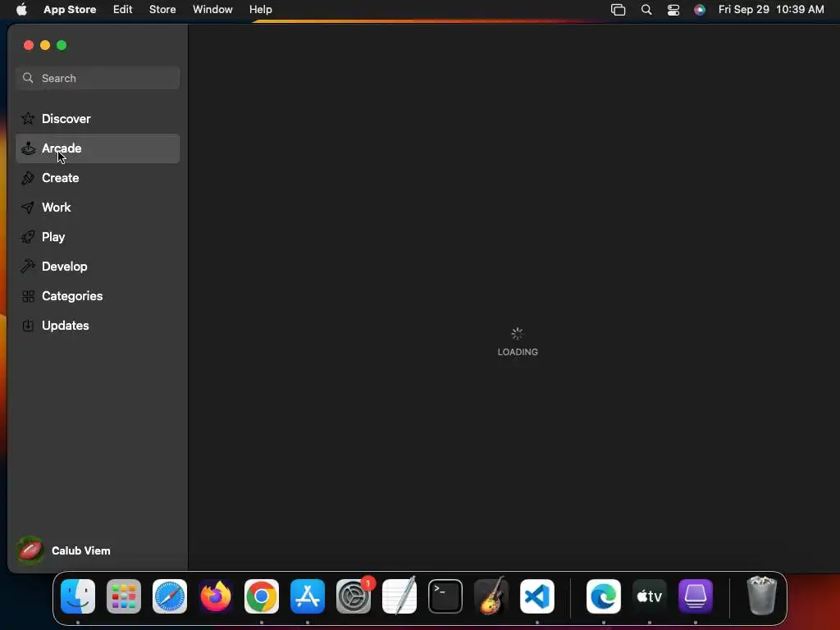Screen dimensions: 840x630
Task: Open Terminal from the Dock
Action: (x=445, y=596)
